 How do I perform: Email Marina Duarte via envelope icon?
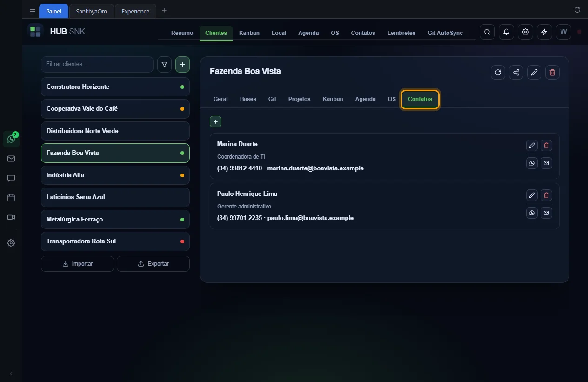pos(546,163)
